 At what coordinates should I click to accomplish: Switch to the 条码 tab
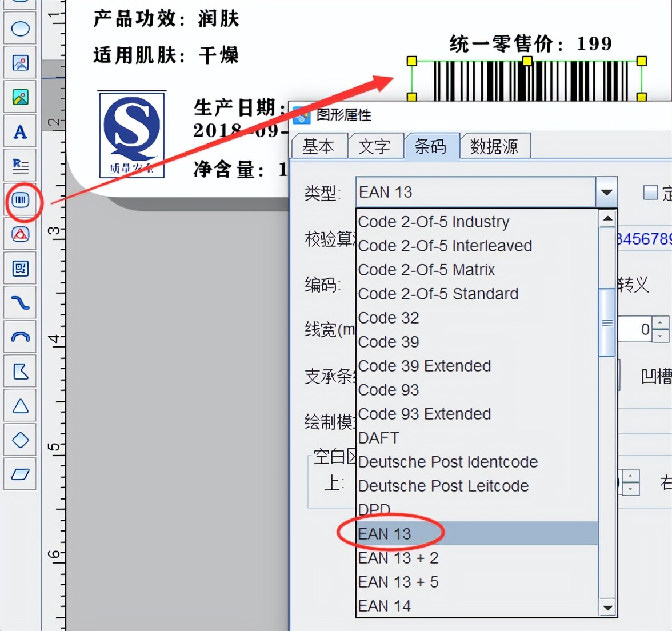431,146
